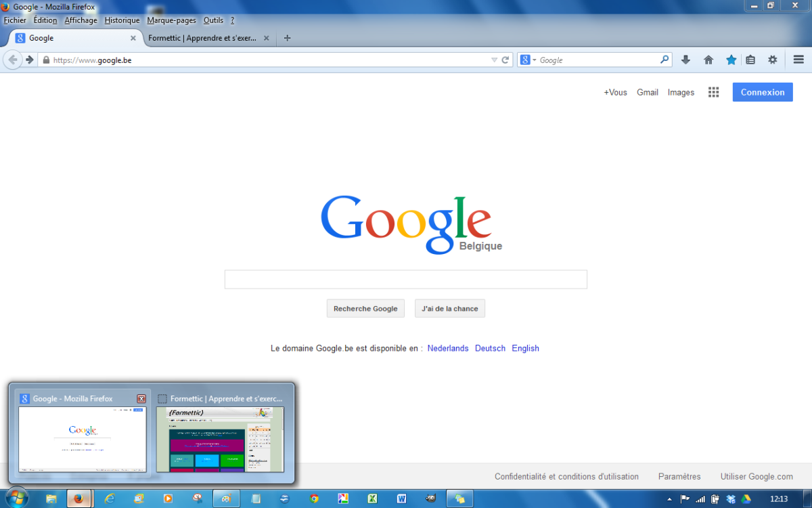Open the Paramètres footer link

coord(679,477)
